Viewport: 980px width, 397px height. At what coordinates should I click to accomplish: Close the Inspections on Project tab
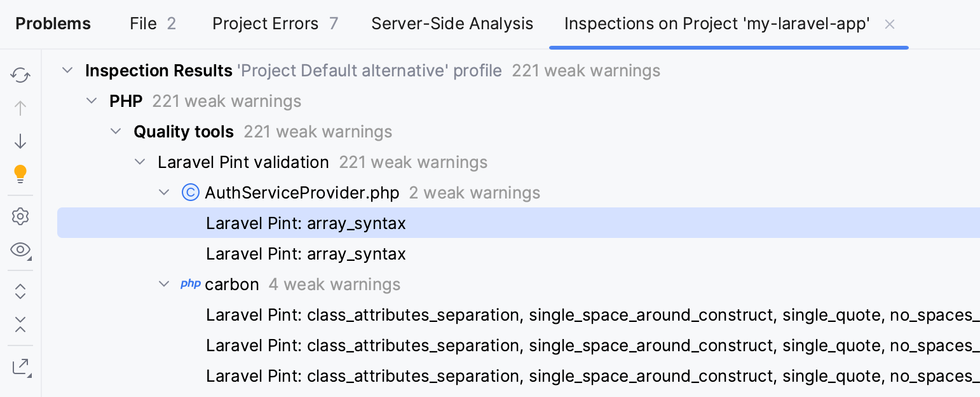point(890,24)
